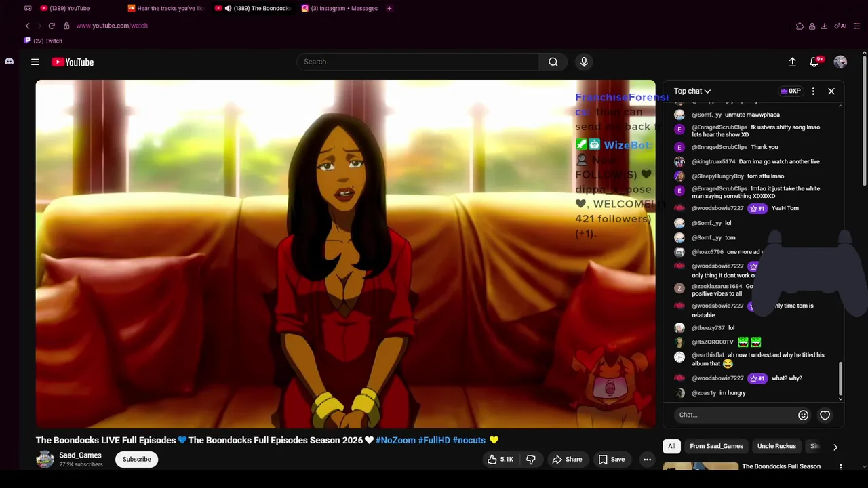Start voice search with microphone
This screenshot has width=868, height=488.
(584, 62)
